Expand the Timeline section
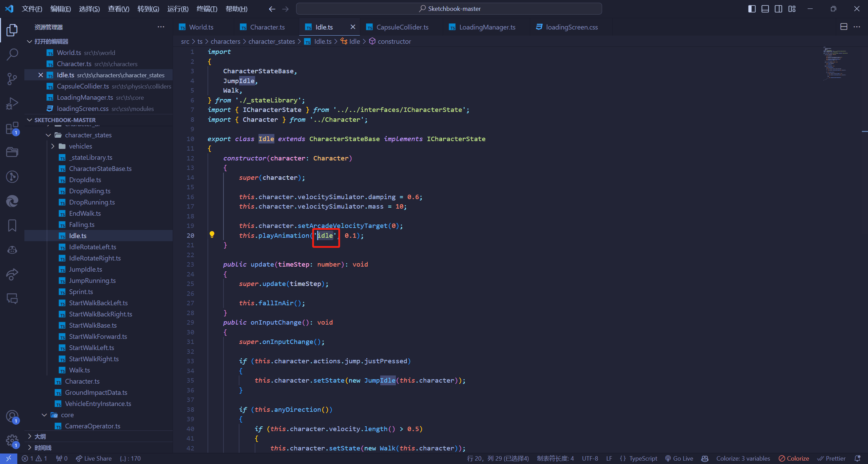 coord(30,447)
